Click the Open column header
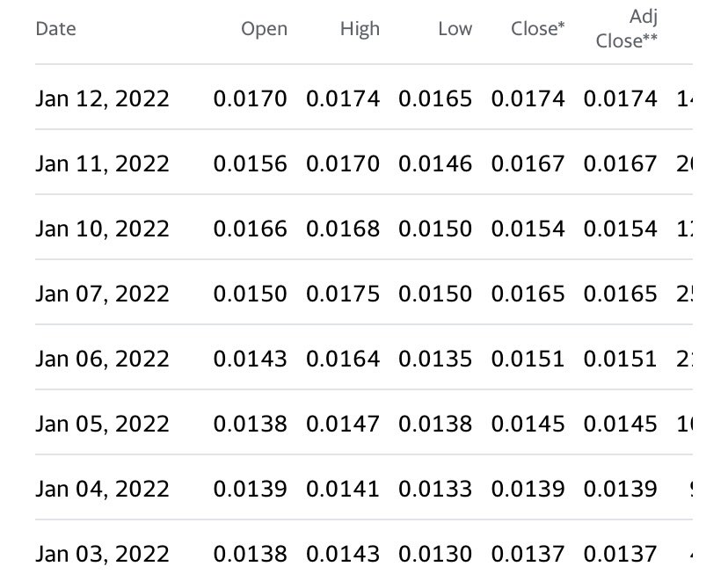This screenshot has height=581, width=728. [264, 30]
